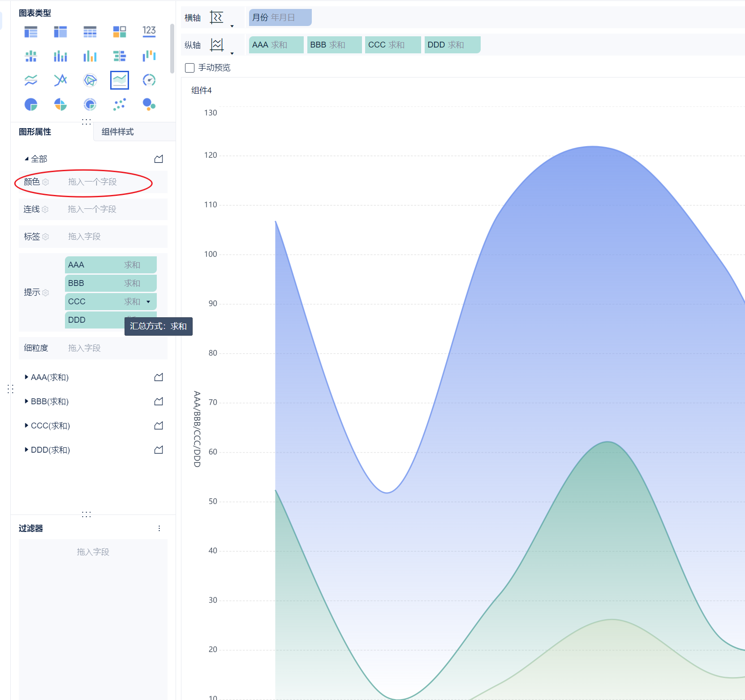Choose the gauge (dashboard) chart icon

[149, 80]
